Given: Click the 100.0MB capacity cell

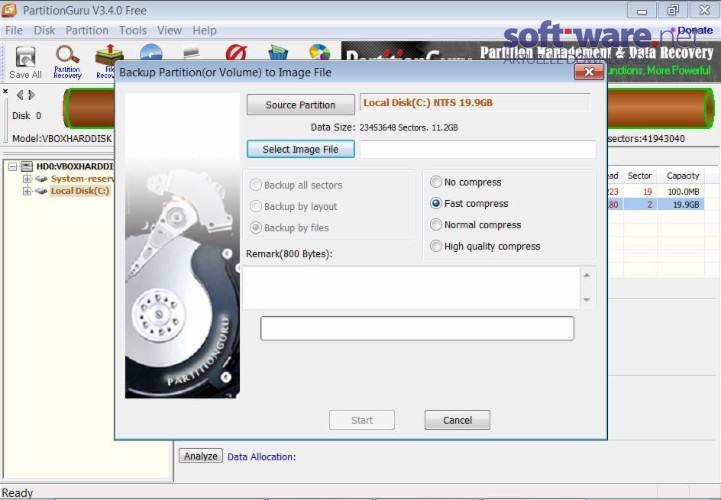Looking at the screenshot, I should tap(683, 191).
